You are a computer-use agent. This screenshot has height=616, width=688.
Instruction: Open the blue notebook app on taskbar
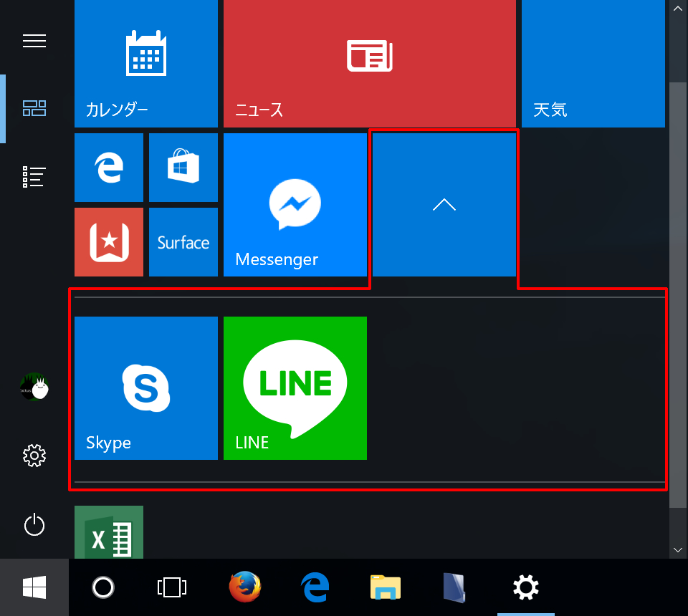pos(455,587)
